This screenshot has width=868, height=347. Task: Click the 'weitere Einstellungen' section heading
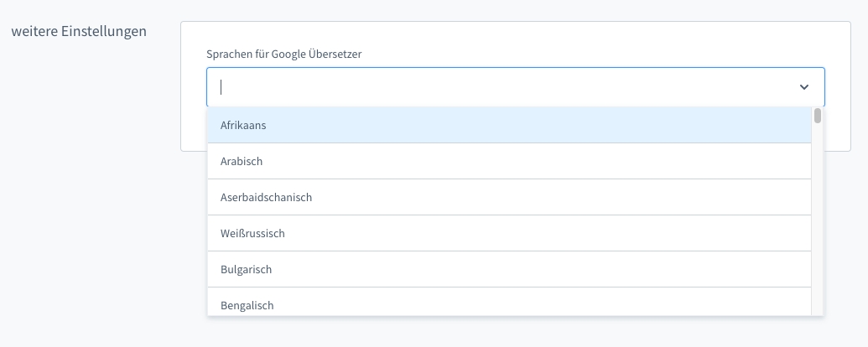(x=79, y=32)
